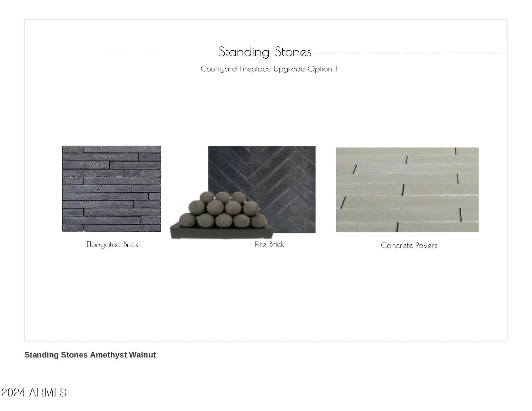532x411 pixels.
Task: Click the "Elongated Brick" label text
Action: [x=112, y=245]
